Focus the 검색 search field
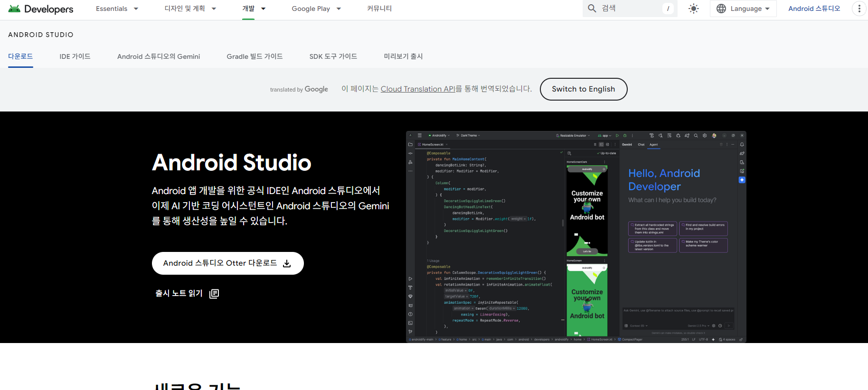Screen dimensions: 868x390 coord(630,9)
